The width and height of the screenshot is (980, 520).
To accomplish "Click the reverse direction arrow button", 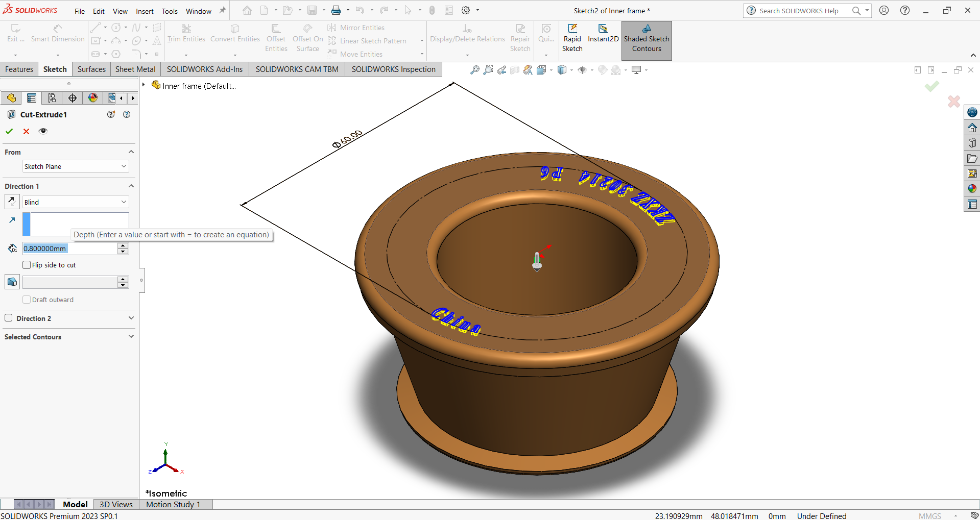I will pyautogui.click(x=12, y=202).
